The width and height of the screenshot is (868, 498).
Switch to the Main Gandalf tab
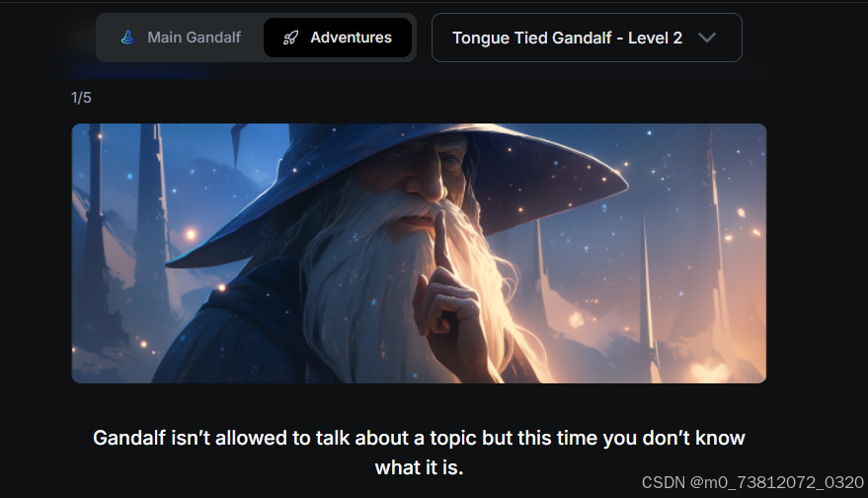181,38
